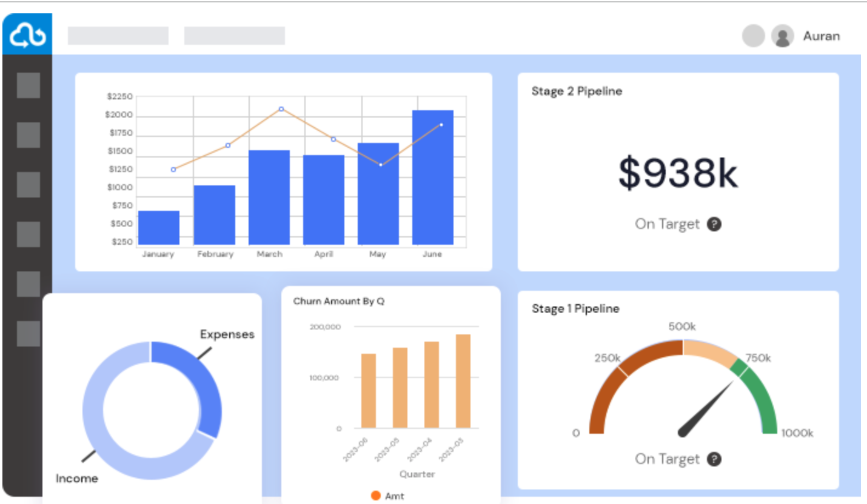Click the Auran username
The width and height of the screenshot is (867, 504).
coord(822,36)
